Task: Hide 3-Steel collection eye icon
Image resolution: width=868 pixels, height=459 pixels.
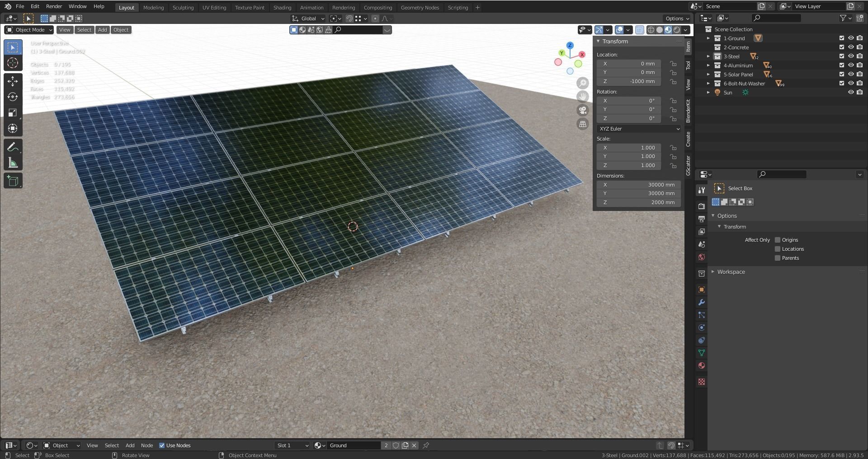Action: click(851, 56)
